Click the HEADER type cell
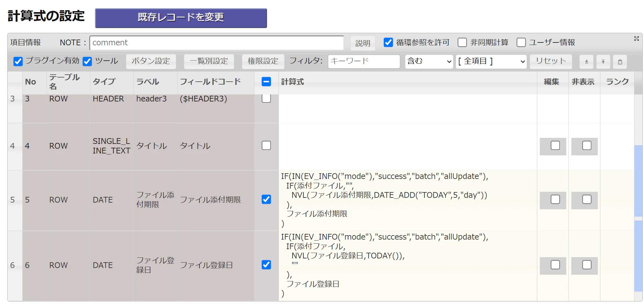The width and height of the screenshot is (644, 305). click(112, 108)
